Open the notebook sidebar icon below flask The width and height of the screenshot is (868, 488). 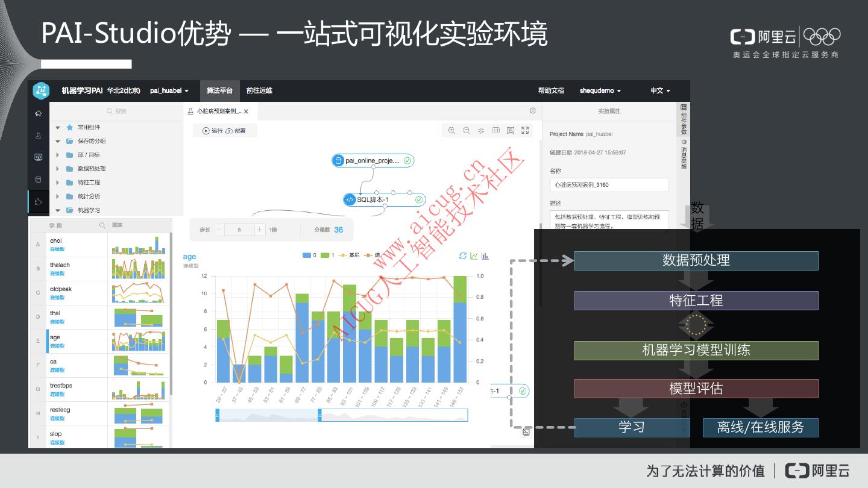coord(39,157)
